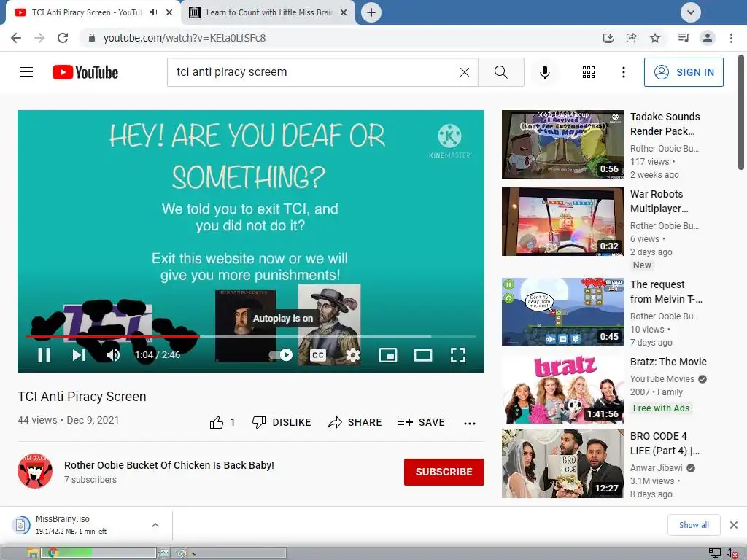Click the install app icon

pos(608,38)
